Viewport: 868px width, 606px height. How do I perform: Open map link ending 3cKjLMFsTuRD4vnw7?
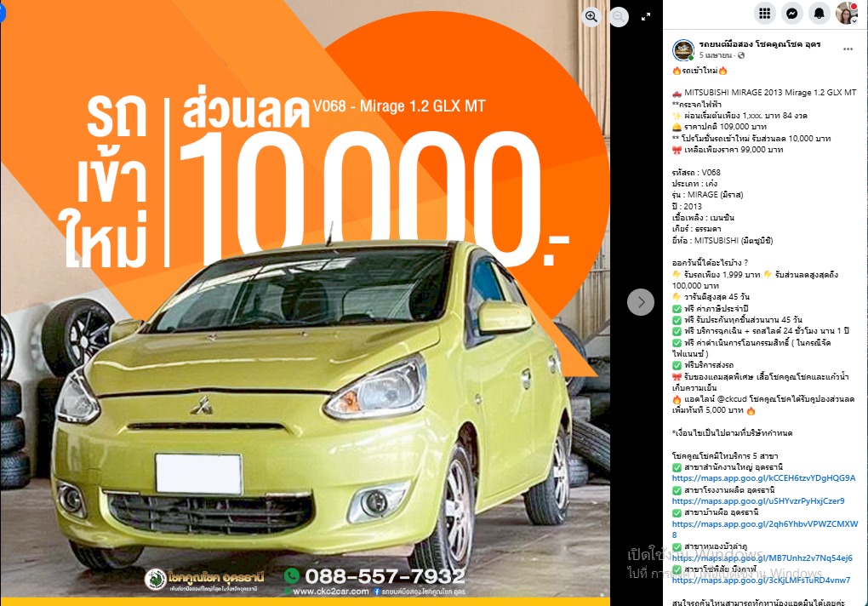[x=761, y=580]
